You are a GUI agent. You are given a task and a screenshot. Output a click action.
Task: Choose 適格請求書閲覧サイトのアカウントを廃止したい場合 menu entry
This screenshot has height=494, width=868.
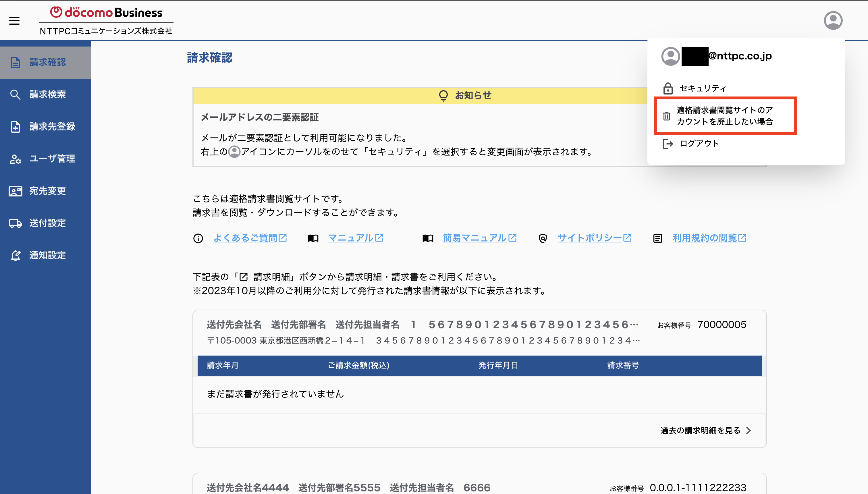click(x=725, y=116)
